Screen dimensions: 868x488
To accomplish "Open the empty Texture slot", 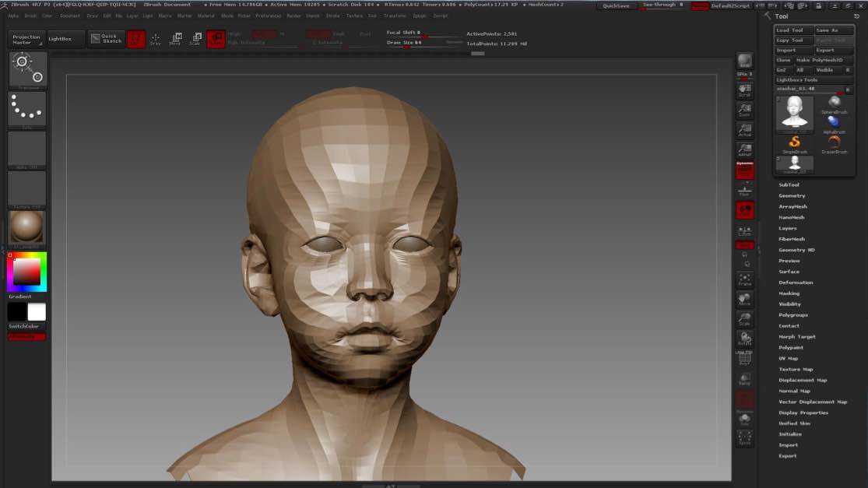I will click(x=27, y=189).
